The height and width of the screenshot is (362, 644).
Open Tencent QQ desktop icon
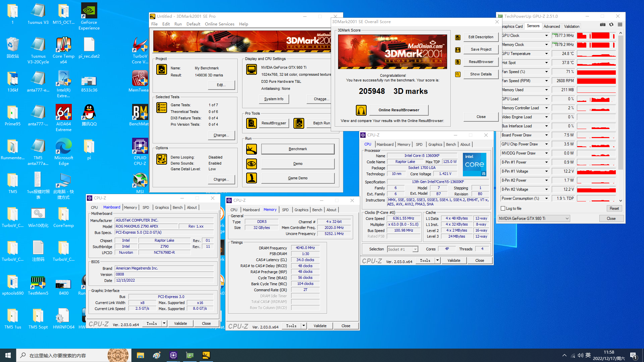89,115
